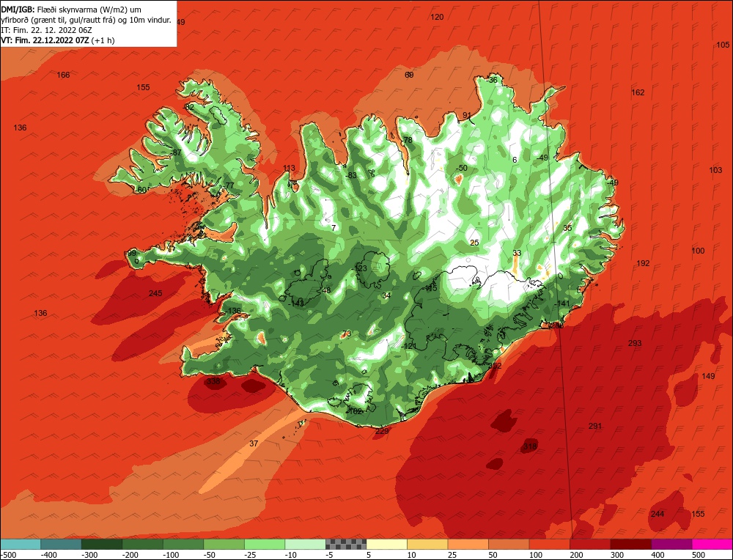This screenshot has width=733, height=560.
Task: Click the map value '318' on the dark red patch
Action: pyautogui.click(x=530, y=446)
